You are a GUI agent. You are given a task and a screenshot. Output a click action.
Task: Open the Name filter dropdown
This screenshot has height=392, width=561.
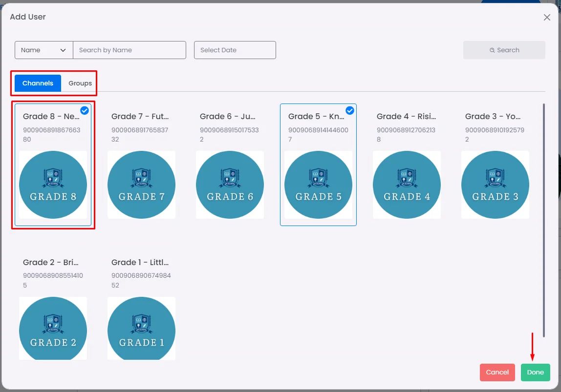tap(43, 50)
